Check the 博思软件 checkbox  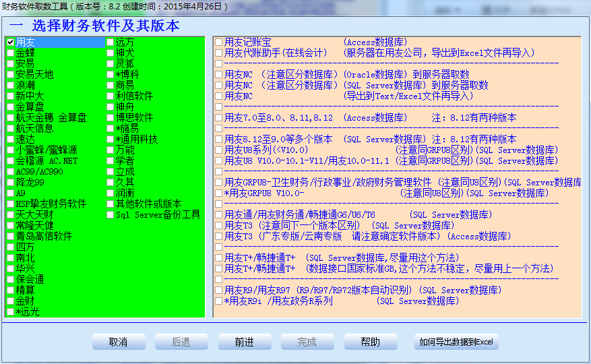pos(110,118)
